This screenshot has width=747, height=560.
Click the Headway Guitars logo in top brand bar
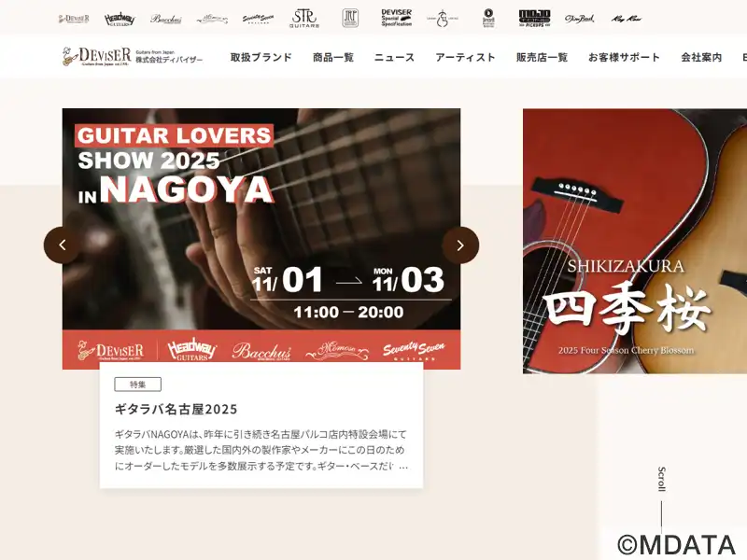pyautogui.click(x=120, y=18)
